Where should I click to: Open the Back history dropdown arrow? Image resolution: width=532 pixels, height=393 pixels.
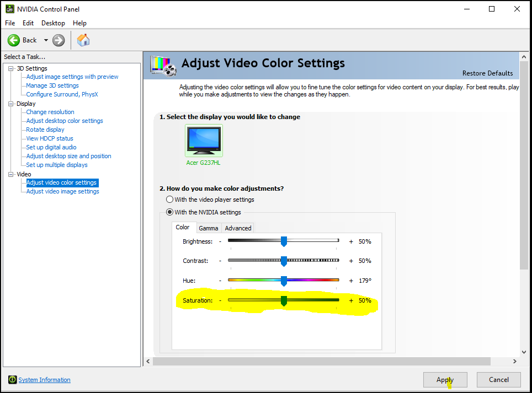click(x=46, y=40)
